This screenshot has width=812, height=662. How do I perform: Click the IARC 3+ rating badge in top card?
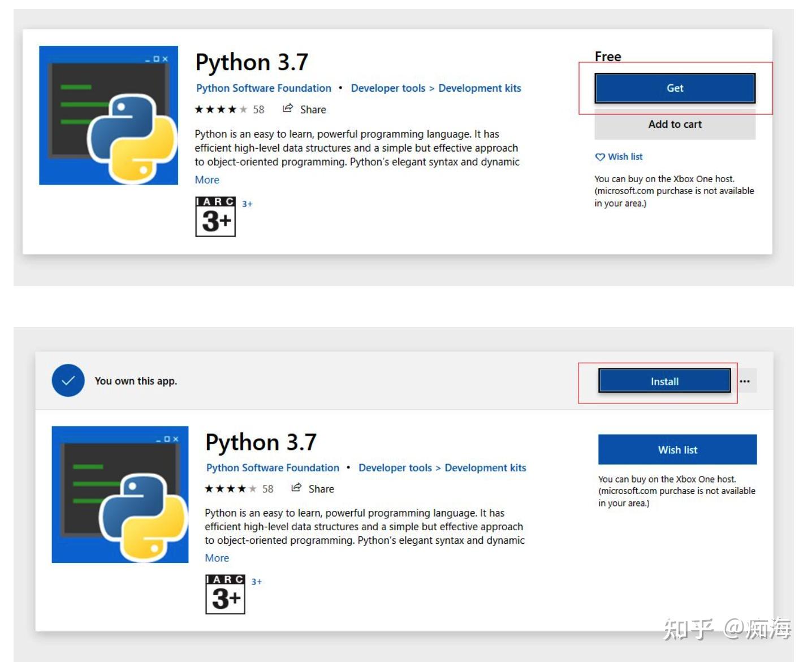[215, 217]
